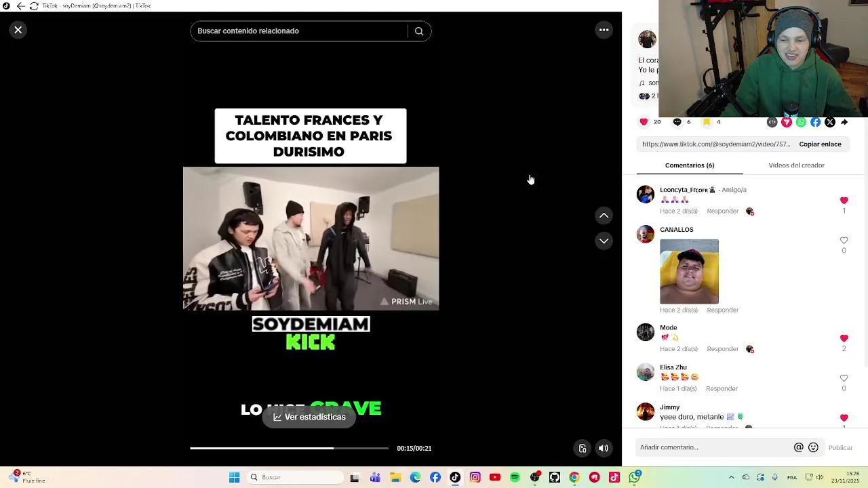868x488 pixels.
Task: Open the Windows Start menu
Action: pyautogui.click(x=234, y=477)
